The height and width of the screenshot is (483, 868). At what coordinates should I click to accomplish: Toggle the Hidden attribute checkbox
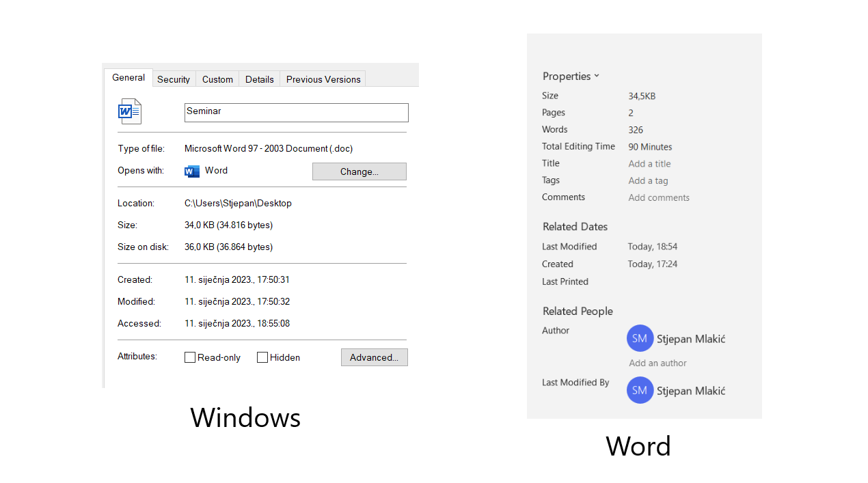click(262, 357)
